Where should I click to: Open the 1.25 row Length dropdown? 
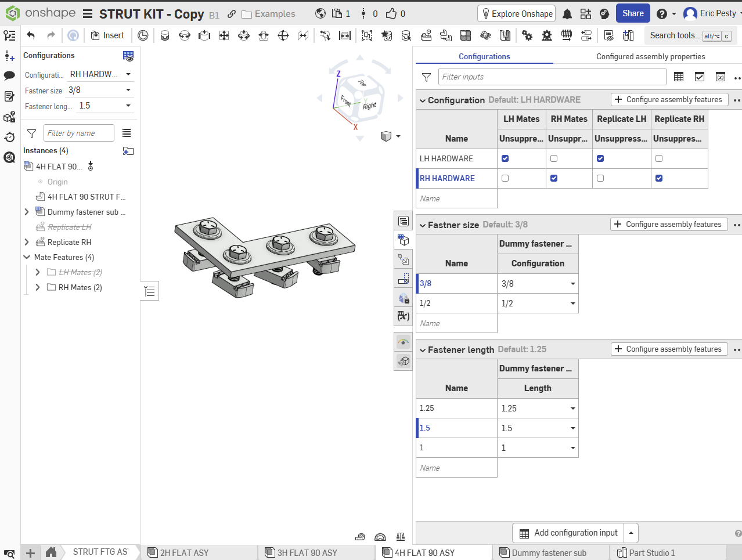(x=538, y=409)
